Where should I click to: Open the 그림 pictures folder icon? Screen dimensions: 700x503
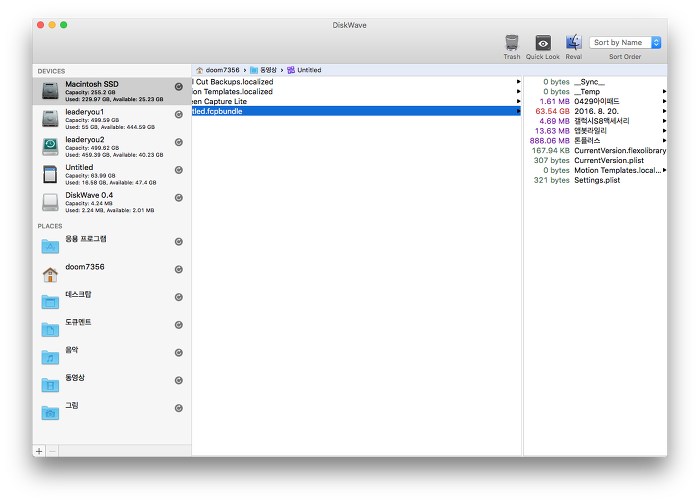point(50,412)
